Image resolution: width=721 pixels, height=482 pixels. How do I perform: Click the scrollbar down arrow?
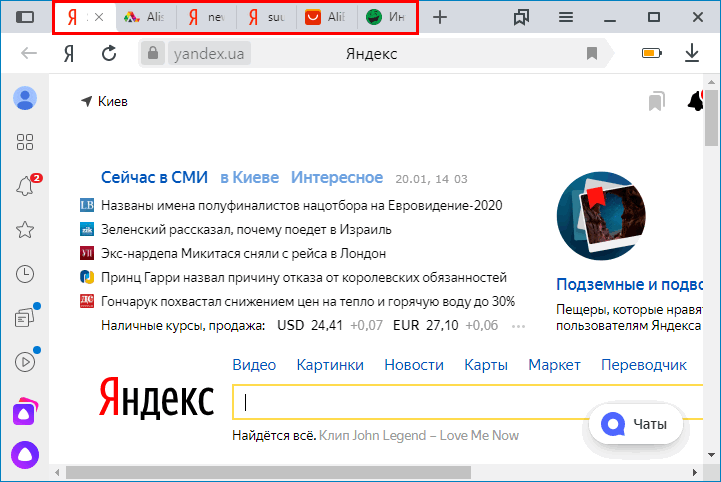click(x=711, y=455)
